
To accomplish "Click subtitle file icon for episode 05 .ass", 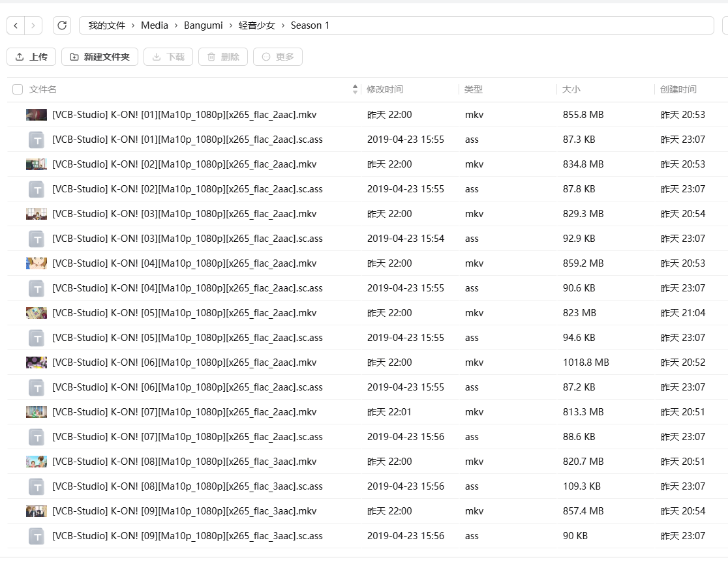I will click(37, 338).
